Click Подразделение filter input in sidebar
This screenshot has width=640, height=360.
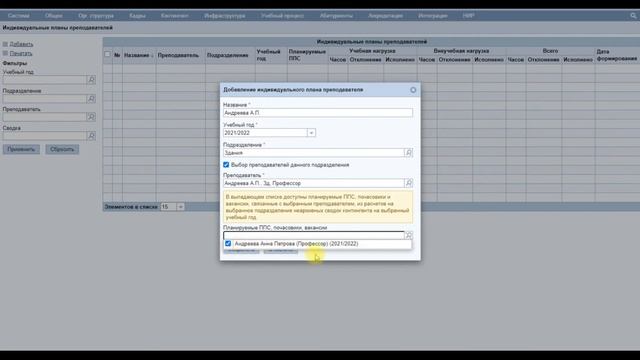coord(45,99)
